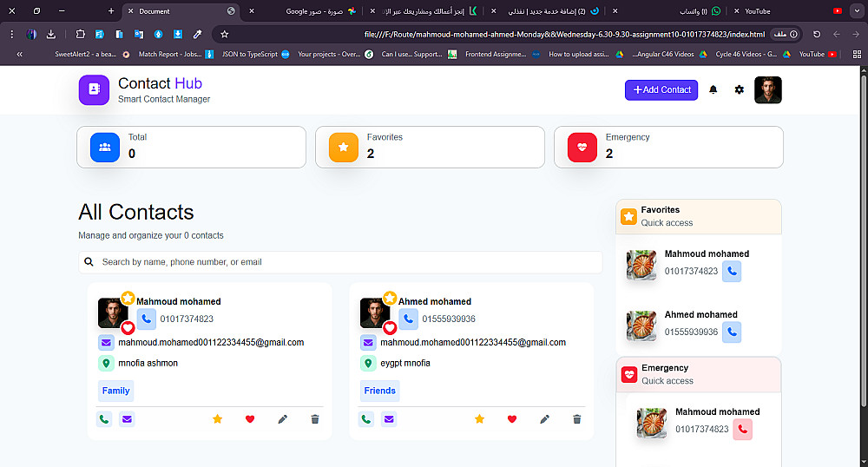This screenshot has height=467, width=868.
Task: Call Mahmoud mohamed from Favorites quick access
Action: point(732,271)
